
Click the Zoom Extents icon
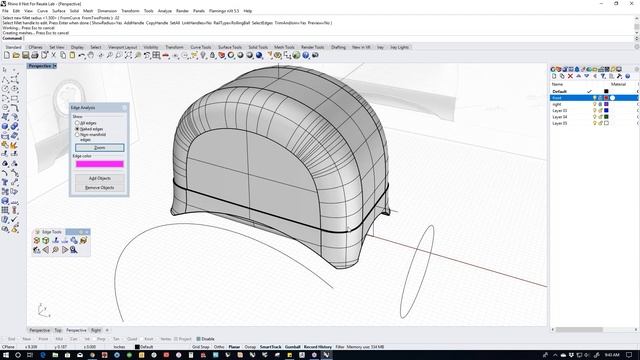tap(128, 55)
